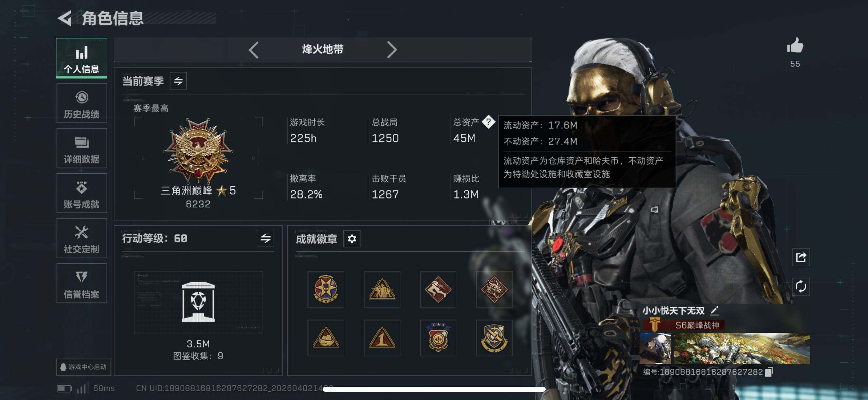Click the 总资产 question mark icon

[488, 122]
